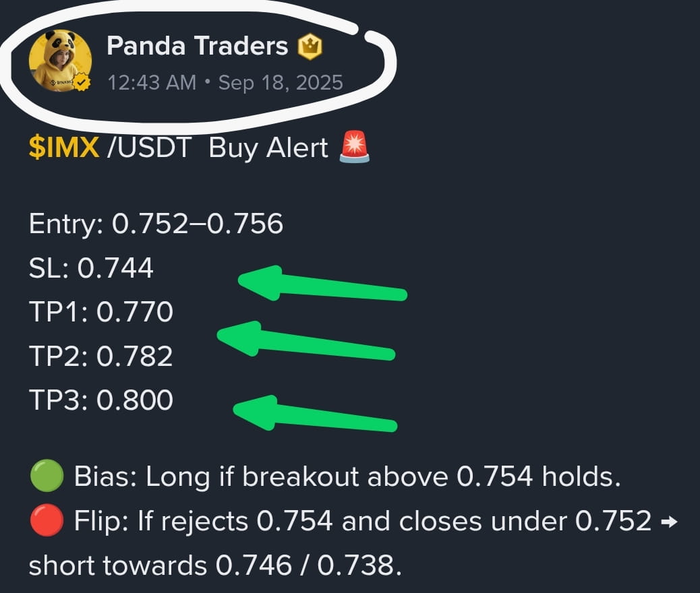Viewport: 700px width, 593px height.
Task: Click the small right arrow after 0.752
Action: tap(669, 521)
